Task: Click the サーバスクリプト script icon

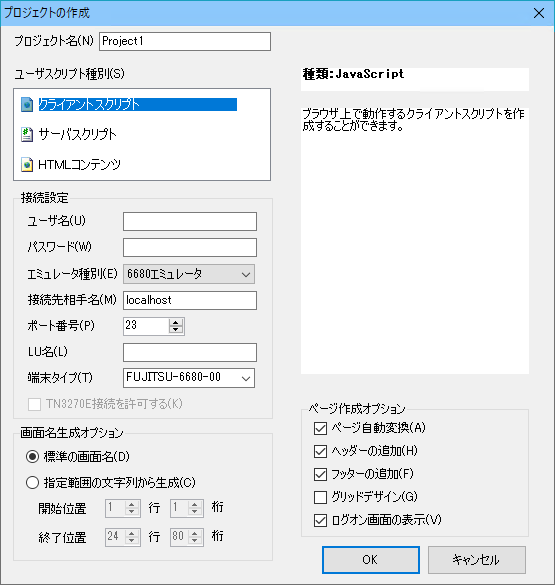Action: click(27, 134)
